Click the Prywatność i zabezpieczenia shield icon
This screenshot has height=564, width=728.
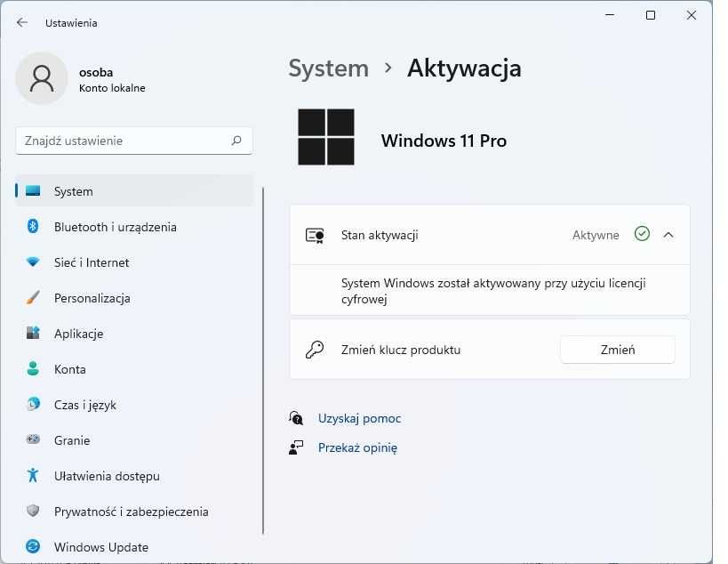33,512
